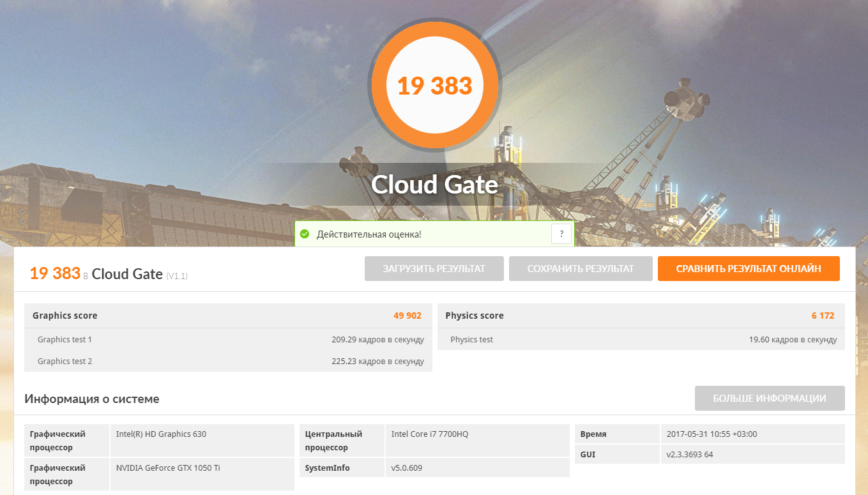
Task: Select the Graphics test 2 row label
Action: [x=65, y=362]
